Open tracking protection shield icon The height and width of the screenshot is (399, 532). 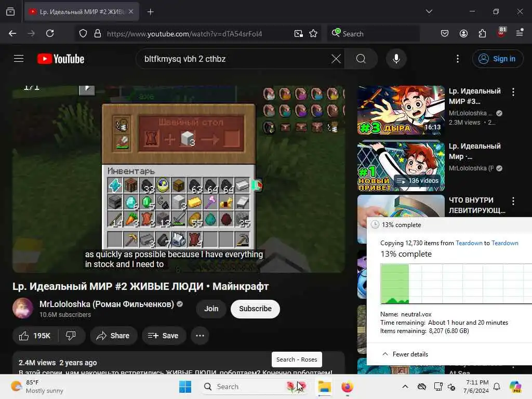[83, 33]
